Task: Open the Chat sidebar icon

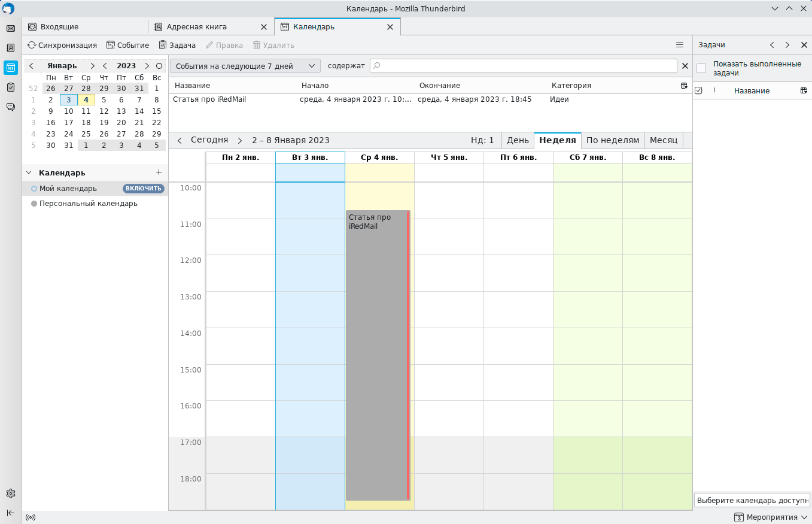Action: pyautogui.click(x=11, y=107)
